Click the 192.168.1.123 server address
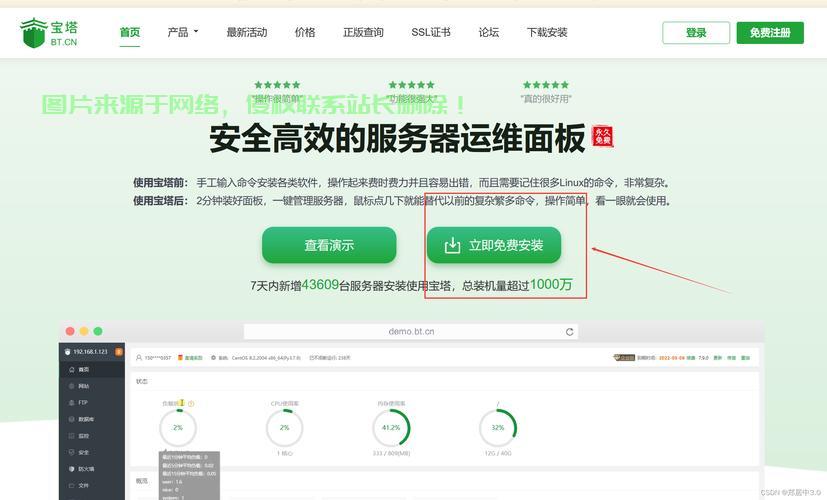 tap(90, 352)
